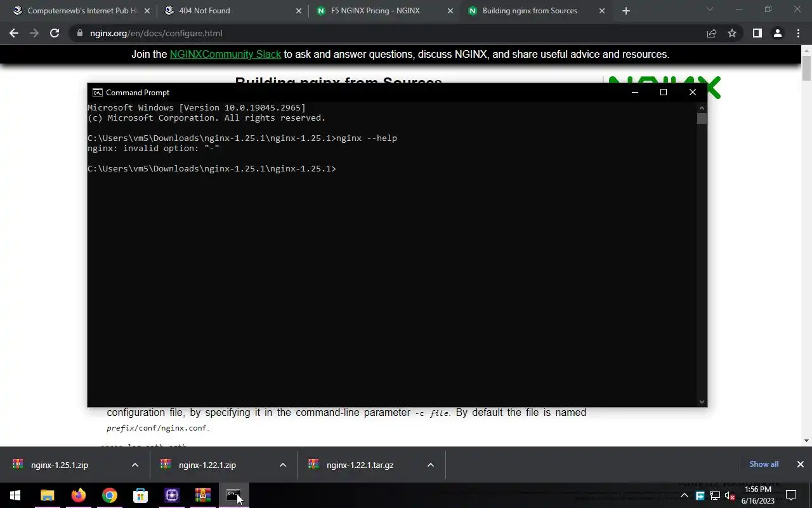Open the tab search chevron
The width and height of the screenshot is (812, 508).
click(710, 10)
